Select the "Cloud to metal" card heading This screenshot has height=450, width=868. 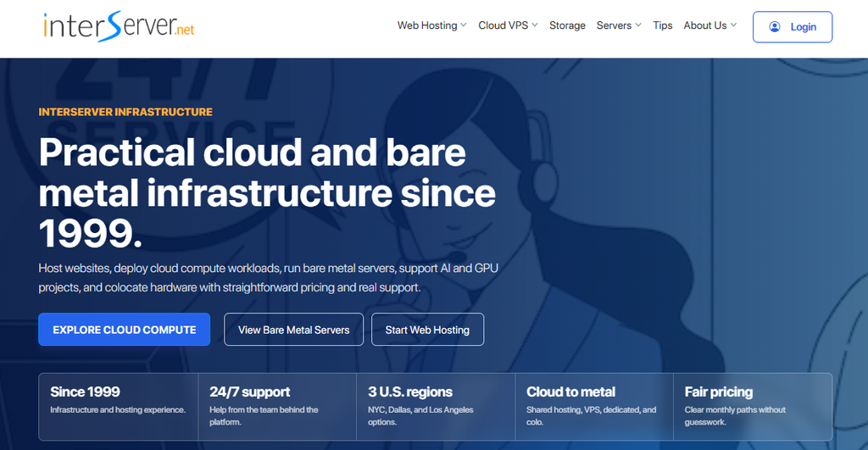click(x=570, y=392)
